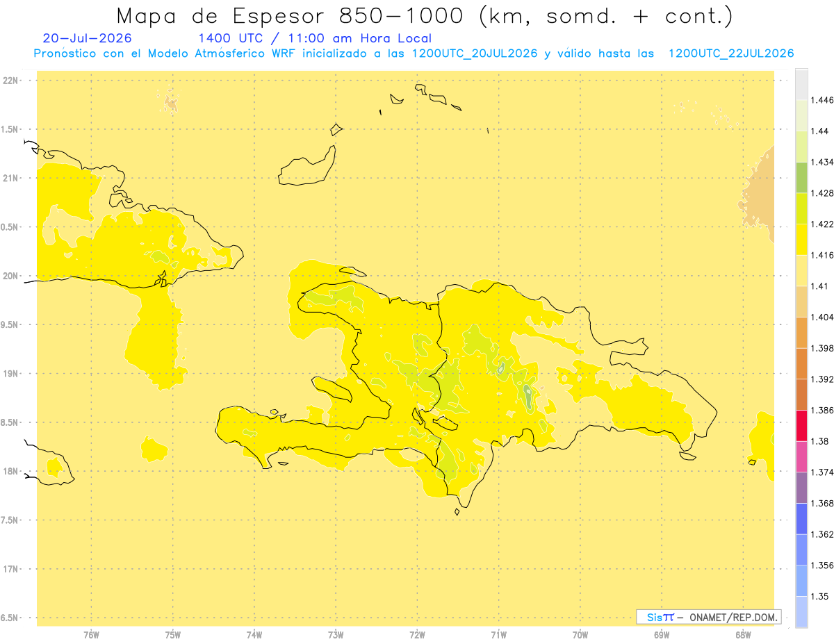Viewport: 834px width, 644px height.
Task: Click the legend value '1.38'
Action: click(821, 441)
